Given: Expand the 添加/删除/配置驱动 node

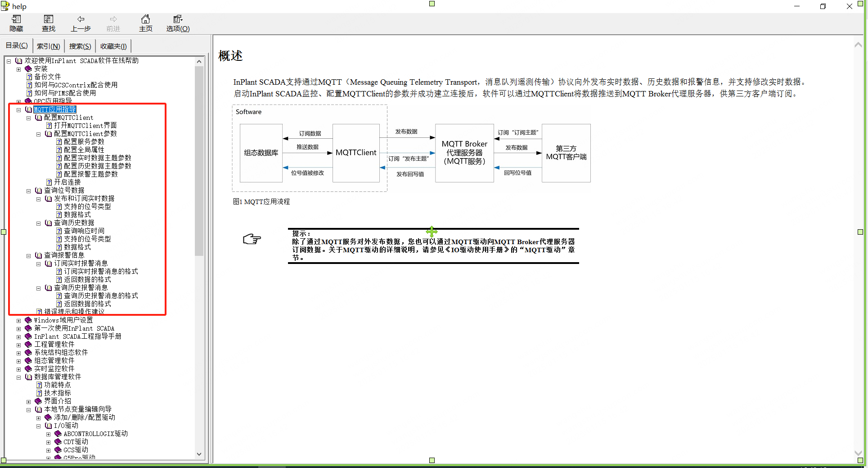Looking at the screenshot, I should tap(38, 418).
